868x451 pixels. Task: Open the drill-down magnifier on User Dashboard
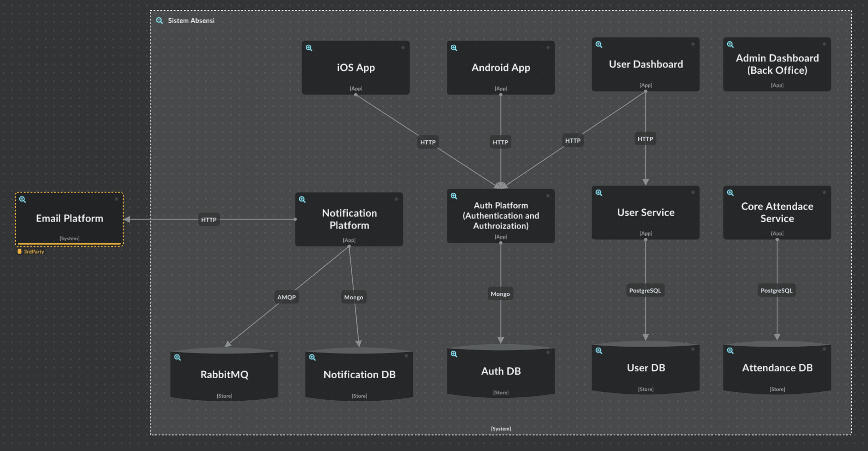click(599, 44)
